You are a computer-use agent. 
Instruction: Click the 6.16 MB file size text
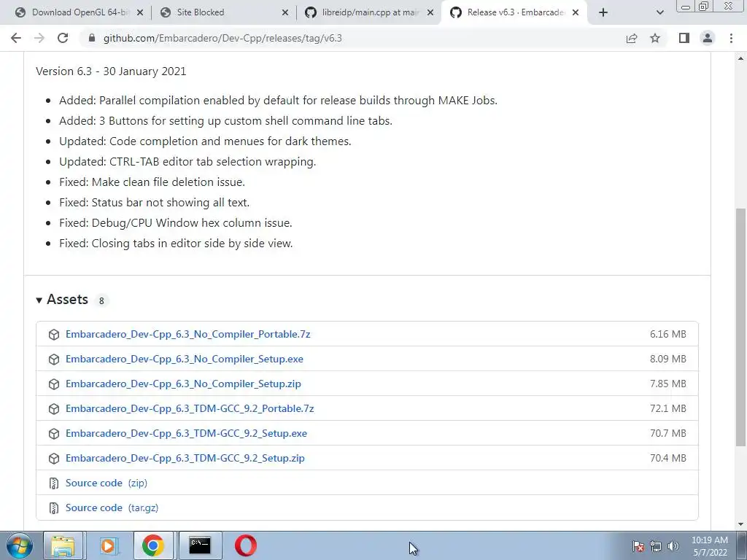(x=668, y=334)
